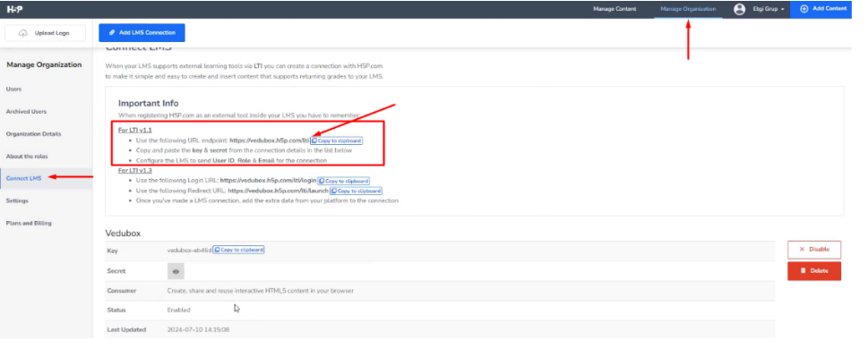Click the Add LMS Connection button
868x340 pixels.
pyautogui.click(x=142, y=32)
